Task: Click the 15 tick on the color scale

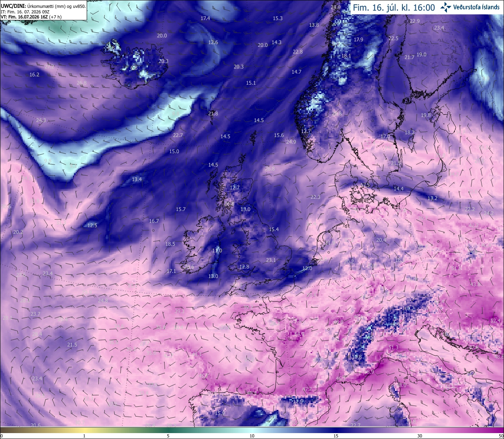Action: click(x=336, y=435)
